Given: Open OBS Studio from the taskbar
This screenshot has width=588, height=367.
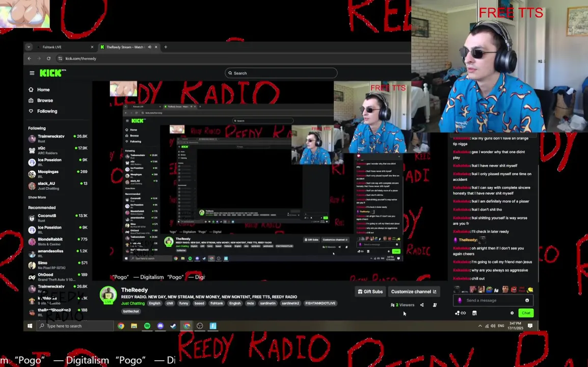Looking at the screenshot, I should tap(200, 326).
